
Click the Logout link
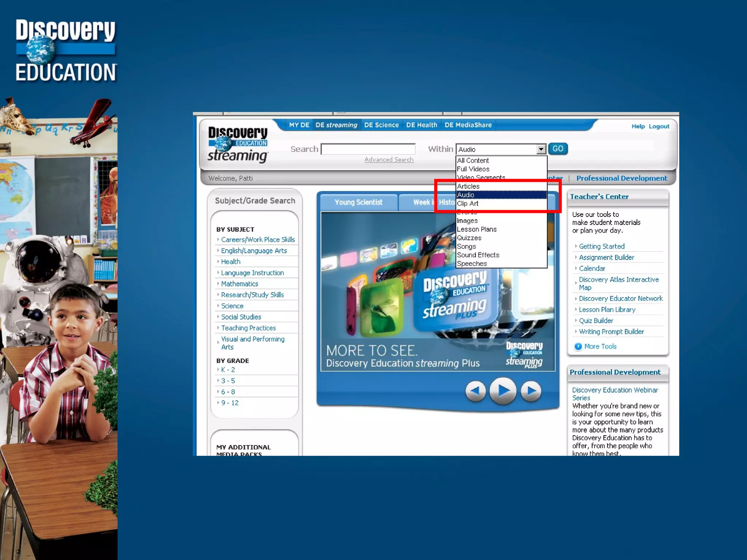coord(659,127)
